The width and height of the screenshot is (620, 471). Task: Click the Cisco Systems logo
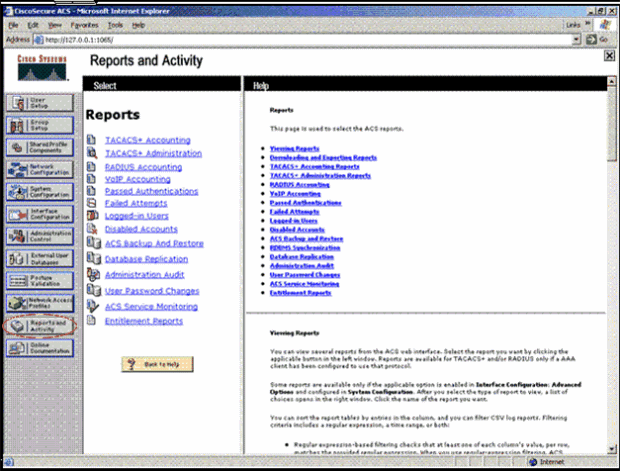42,68
